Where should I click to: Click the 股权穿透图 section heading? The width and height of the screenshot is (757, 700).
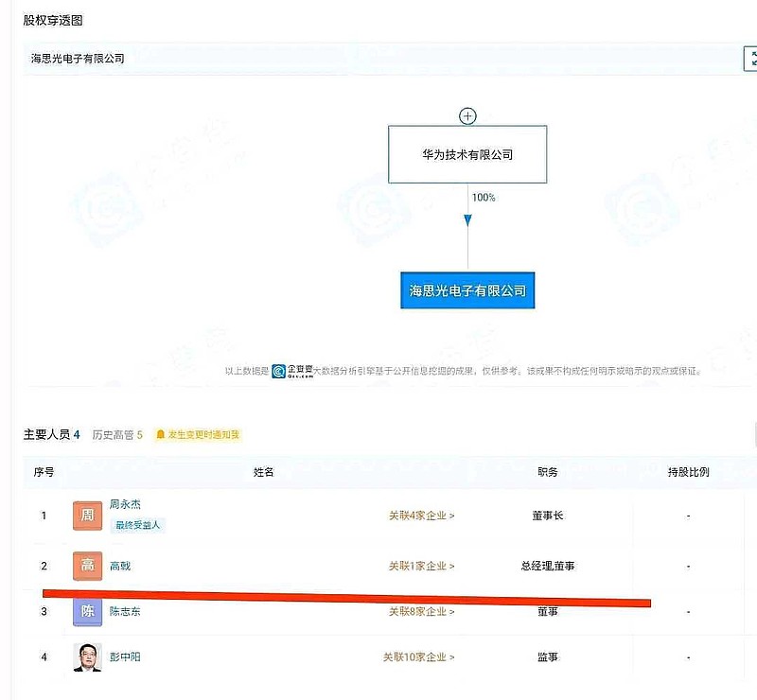[x=53, y=20]
